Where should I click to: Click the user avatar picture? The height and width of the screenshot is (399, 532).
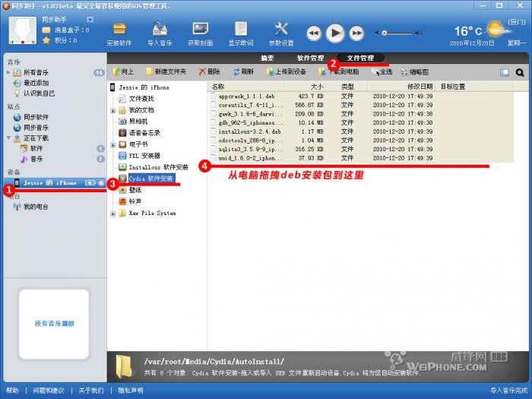22,30
